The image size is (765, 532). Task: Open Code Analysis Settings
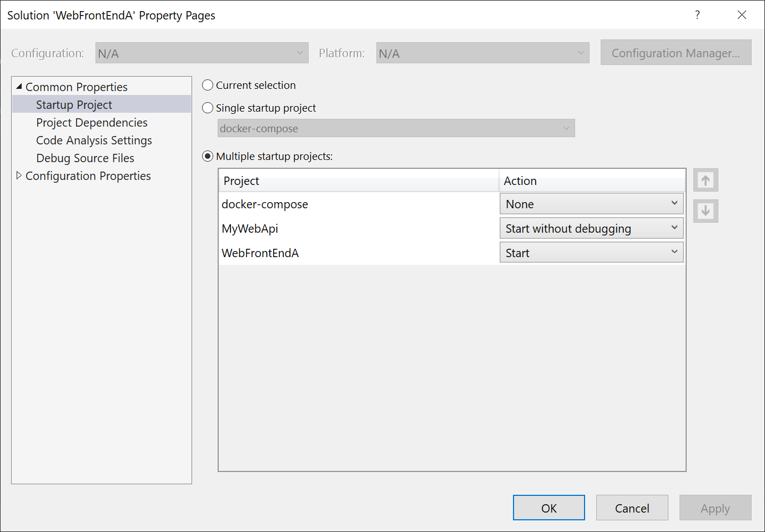coord(94,140)
